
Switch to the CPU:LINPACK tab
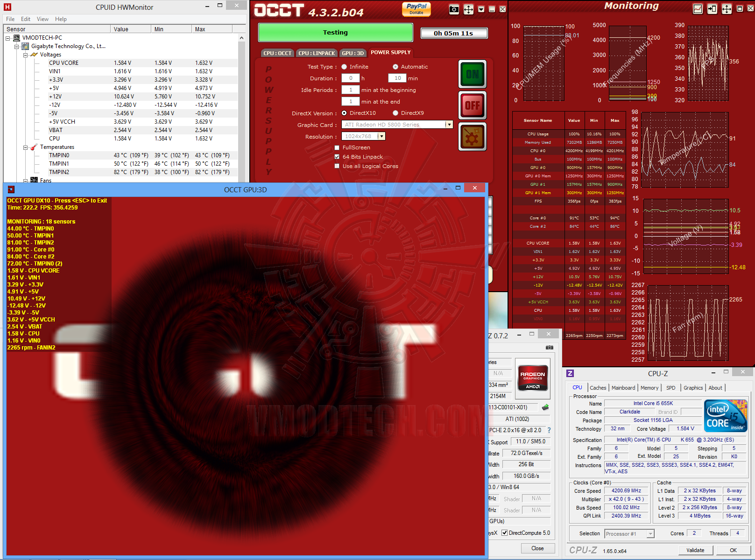pyautogui.click(x=317, y=53)
